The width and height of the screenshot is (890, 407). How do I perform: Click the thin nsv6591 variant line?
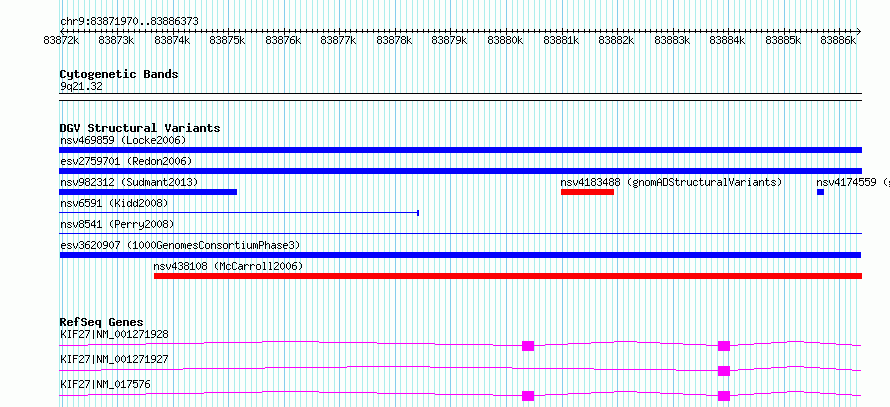(x=239, y=213)
